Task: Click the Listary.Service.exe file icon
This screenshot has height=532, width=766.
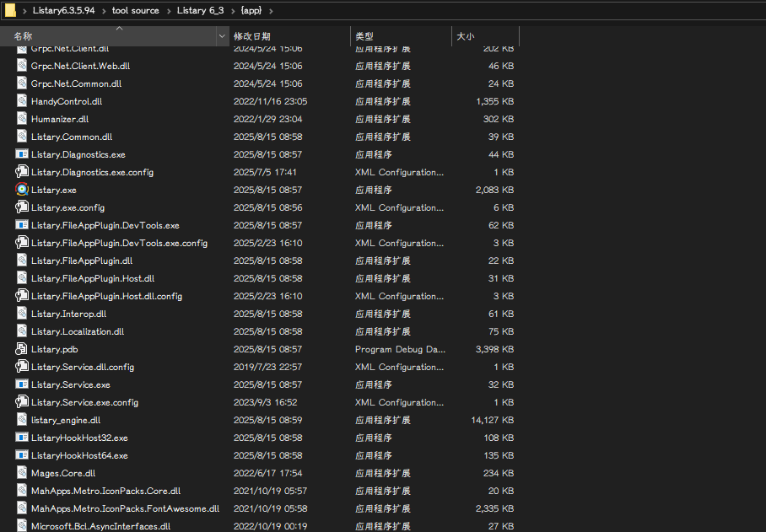Action: coord(22,384)
